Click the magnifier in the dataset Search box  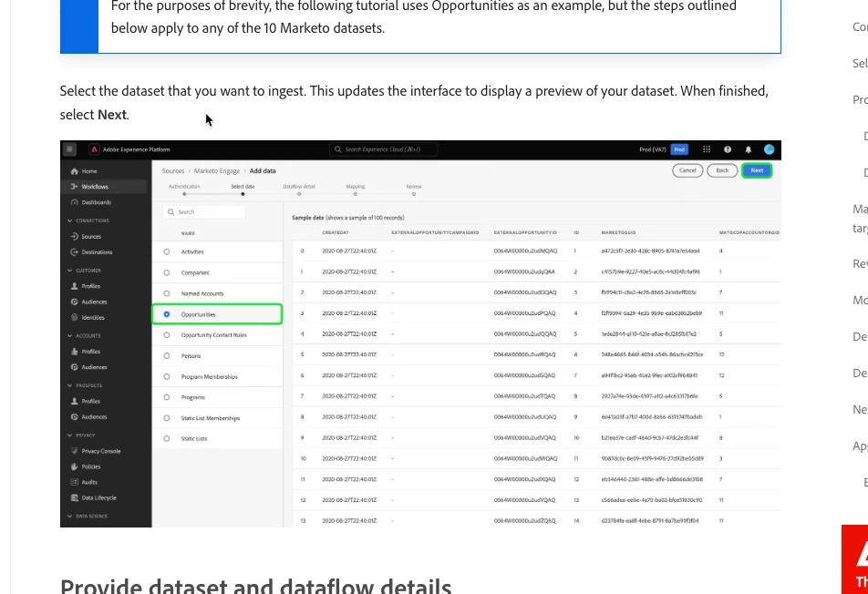coord(171,212)
